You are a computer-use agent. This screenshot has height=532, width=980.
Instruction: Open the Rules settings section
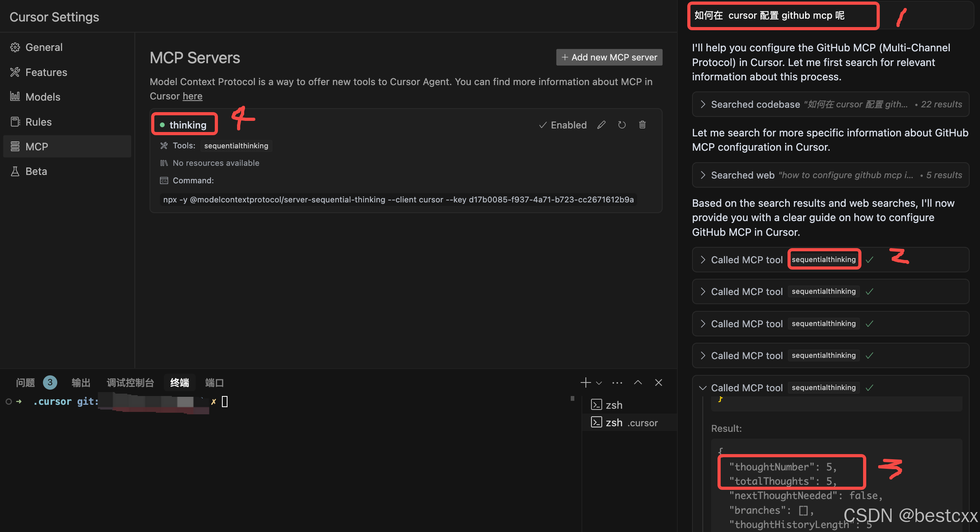38,122
